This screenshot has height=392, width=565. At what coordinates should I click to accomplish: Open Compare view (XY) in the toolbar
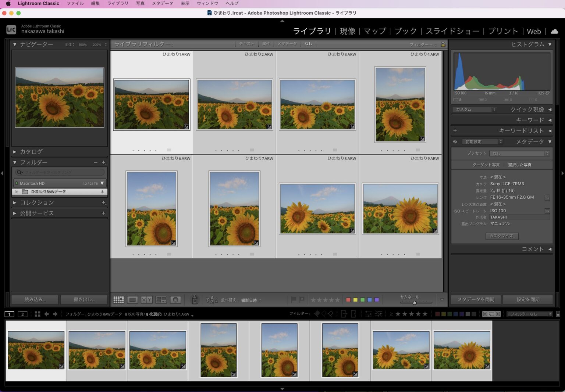coord(147,300)
